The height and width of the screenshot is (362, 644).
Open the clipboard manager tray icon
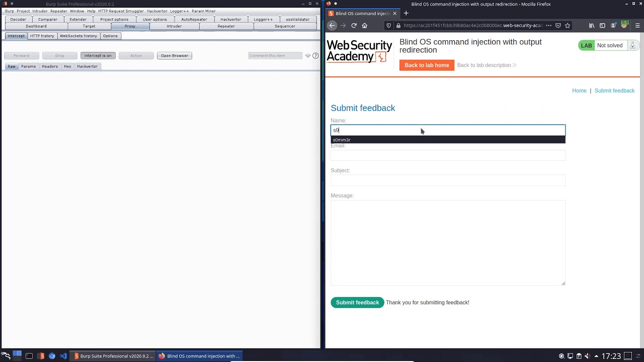tap(579, 356)
